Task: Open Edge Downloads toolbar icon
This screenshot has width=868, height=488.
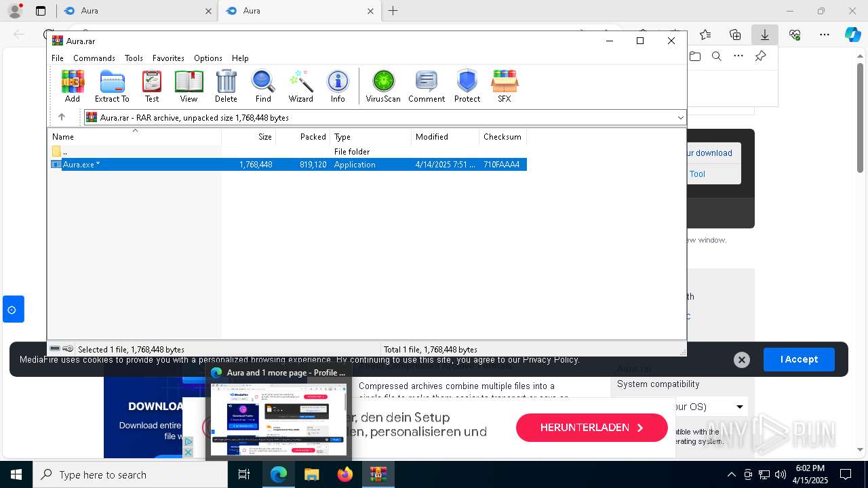Action: click(x=765, y=35)
